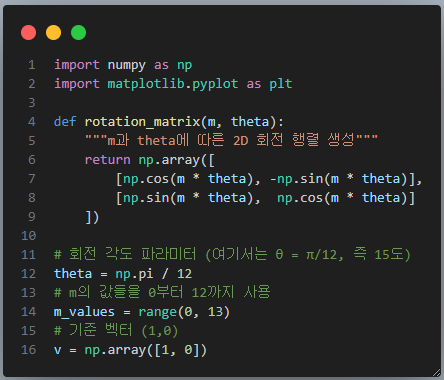Click the 'theta' variable on line 12
Screen dimensions: 444x380
click(x=73, y=274)
